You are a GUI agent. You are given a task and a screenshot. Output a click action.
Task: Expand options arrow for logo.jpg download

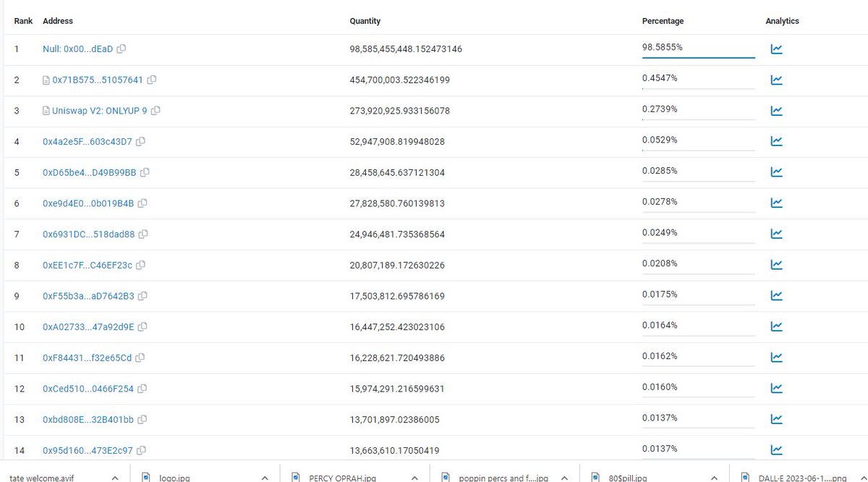tap(265, 478)
